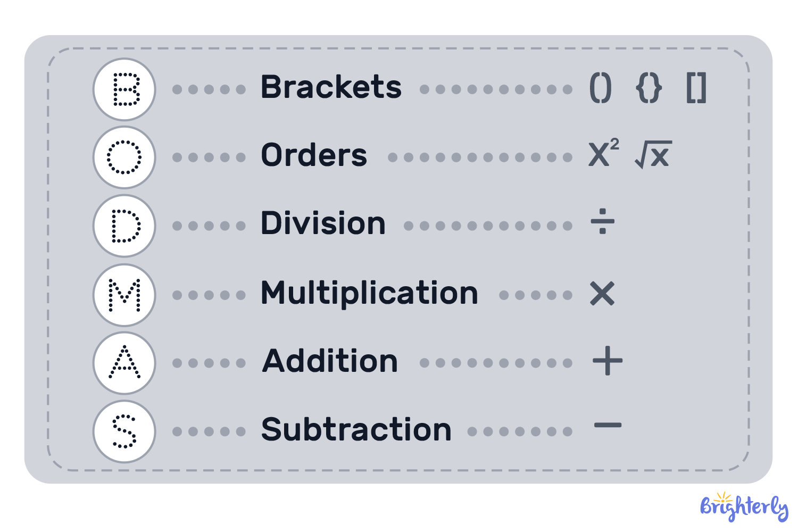Image resolution: width=798 pixels, height=532 pixels.
Task: Click the word Brackets
Action: 331,87
